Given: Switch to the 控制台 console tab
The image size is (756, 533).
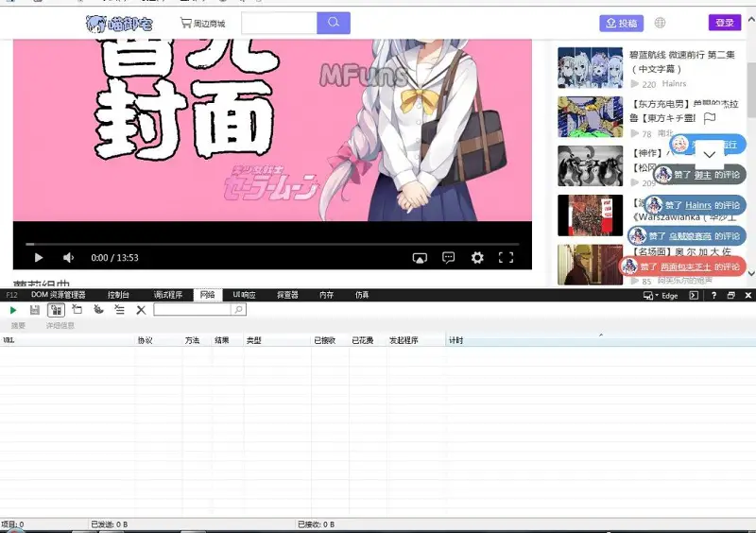Looking at the screenshot, I should coord(118,295).
